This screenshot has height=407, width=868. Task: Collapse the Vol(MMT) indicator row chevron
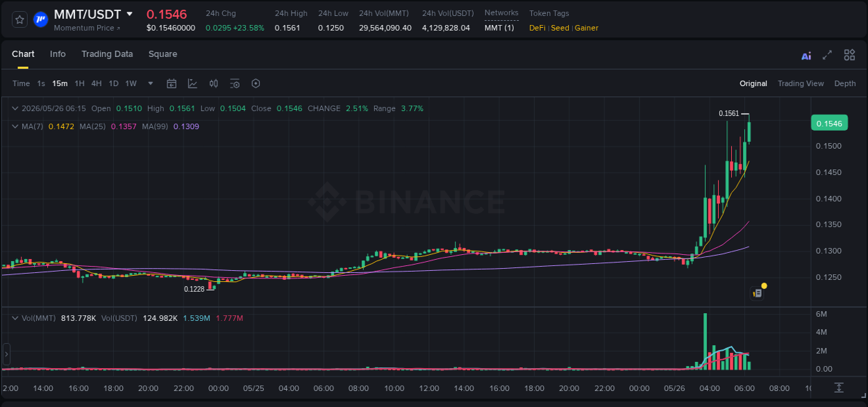pos(15,318)
